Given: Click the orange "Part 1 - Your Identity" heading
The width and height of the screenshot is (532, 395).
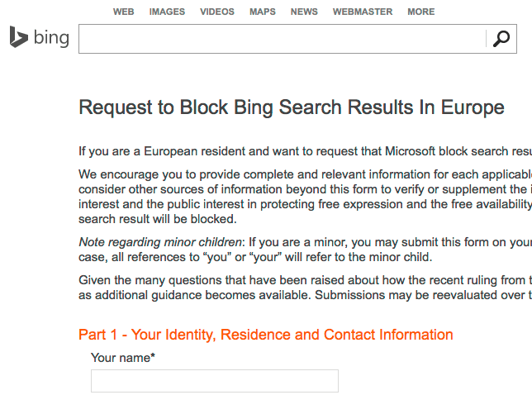Looking at the screenshot, I should click(265, 335).
